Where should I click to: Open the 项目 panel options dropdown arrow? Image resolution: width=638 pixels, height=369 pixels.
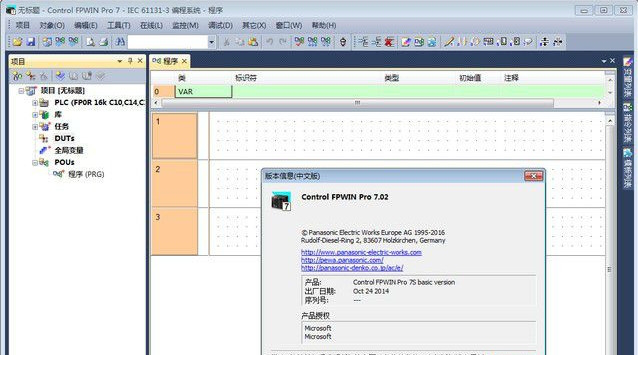120,61
